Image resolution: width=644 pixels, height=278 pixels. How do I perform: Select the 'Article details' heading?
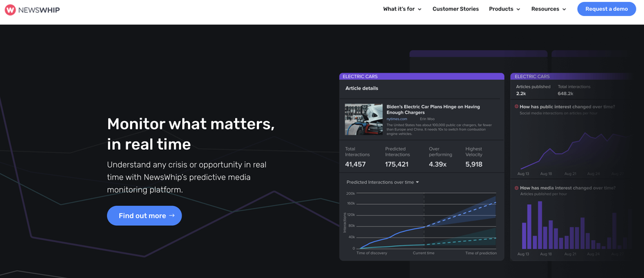point(361,88)
